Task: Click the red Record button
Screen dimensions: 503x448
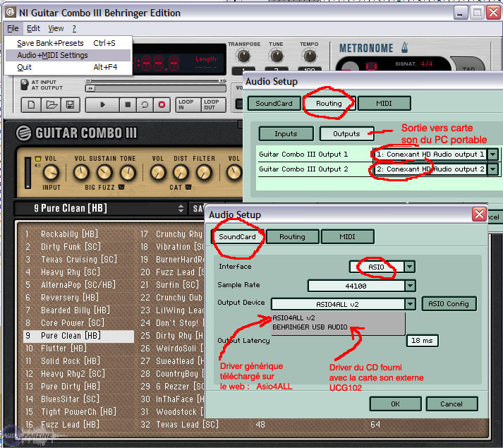Action: (162, 104)
